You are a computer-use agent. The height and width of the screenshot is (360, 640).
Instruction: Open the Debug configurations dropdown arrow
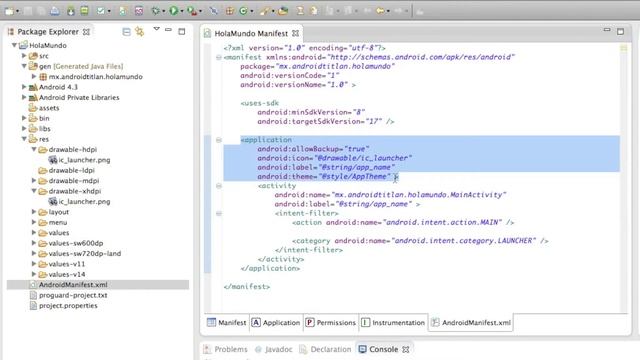(x=164, y=11)
